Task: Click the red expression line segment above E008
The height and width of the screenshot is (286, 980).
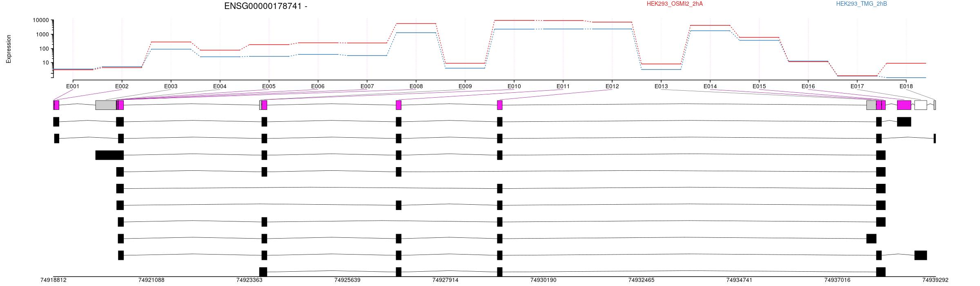Action: click(x=416, y=24)
